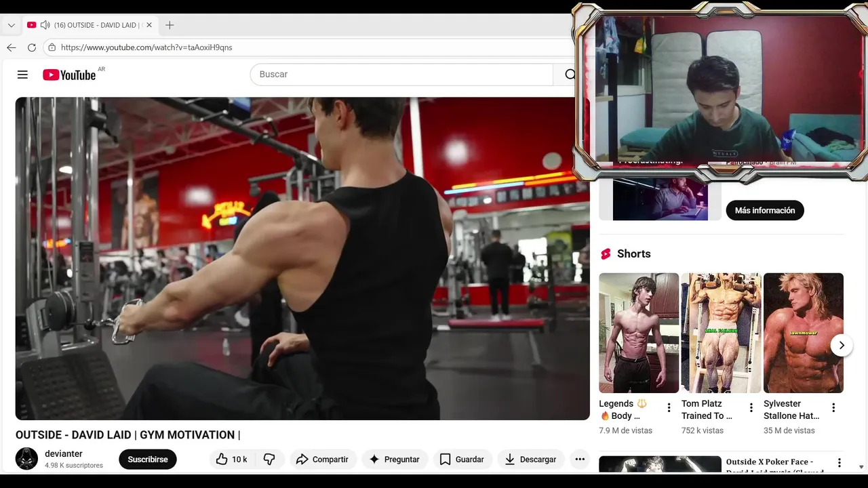Click the Sylvester Stallone Hat title
The image size is (868, 488).
791,409
